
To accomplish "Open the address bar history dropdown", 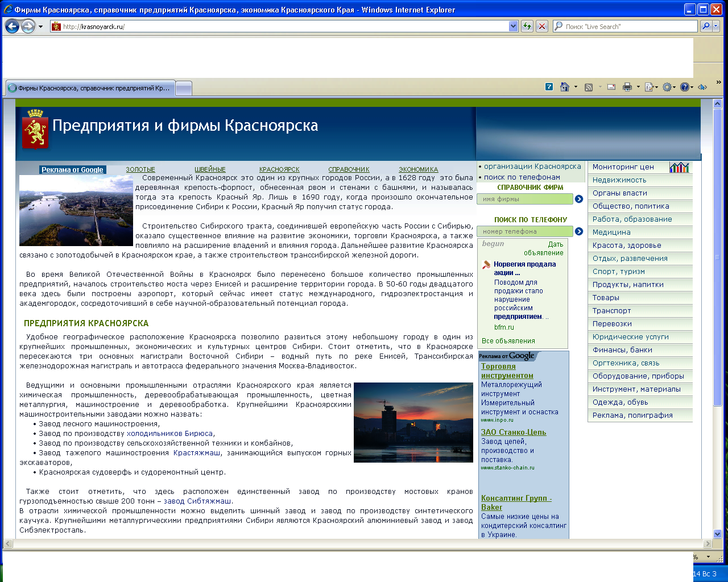I will [x=513, y=26].
